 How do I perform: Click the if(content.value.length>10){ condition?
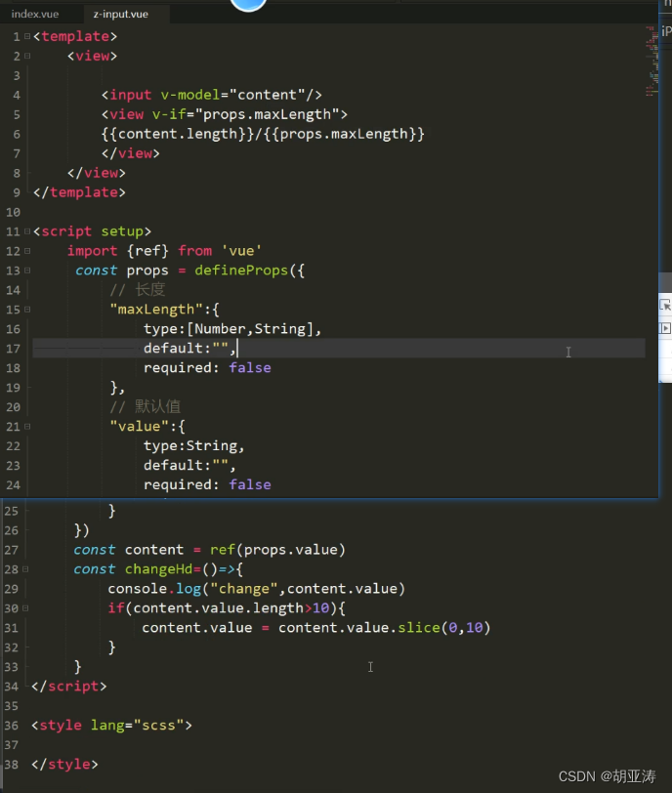coord(227,607)
